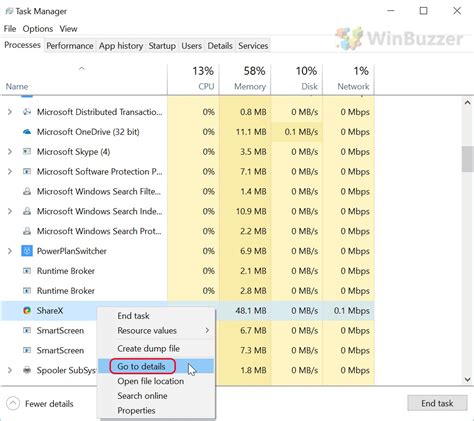Select the Microsoft Windows Search Prot... row name
474x421 pixels.
tap(99, 231)
